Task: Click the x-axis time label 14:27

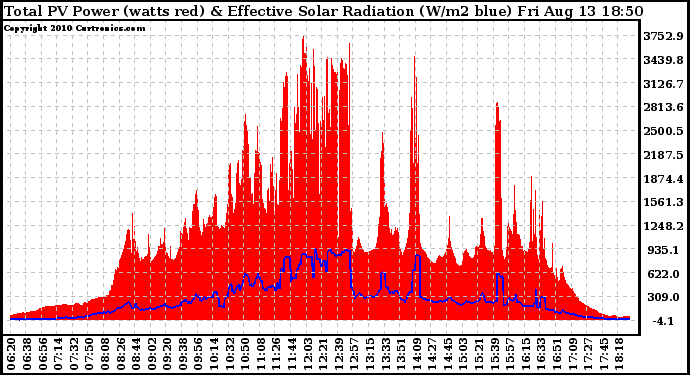Action: pos(433,354)
